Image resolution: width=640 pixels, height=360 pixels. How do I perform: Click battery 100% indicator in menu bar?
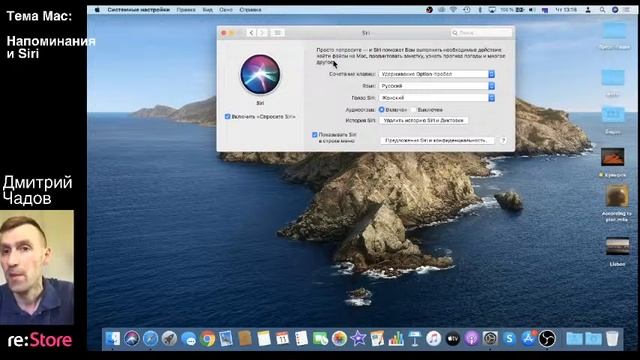point(512,9)
